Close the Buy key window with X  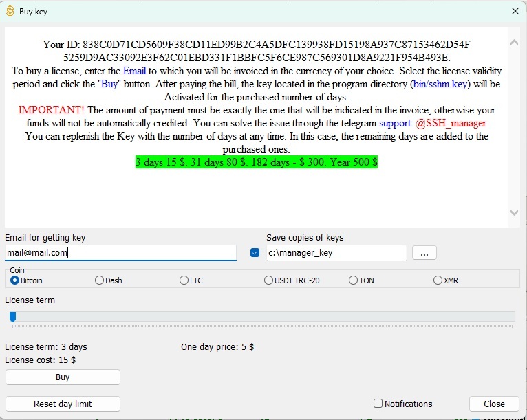tap(515, 11)
